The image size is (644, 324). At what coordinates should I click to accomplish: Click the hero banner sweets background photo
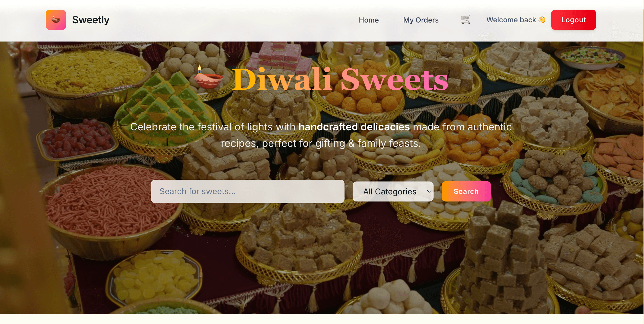click(322, 253)
